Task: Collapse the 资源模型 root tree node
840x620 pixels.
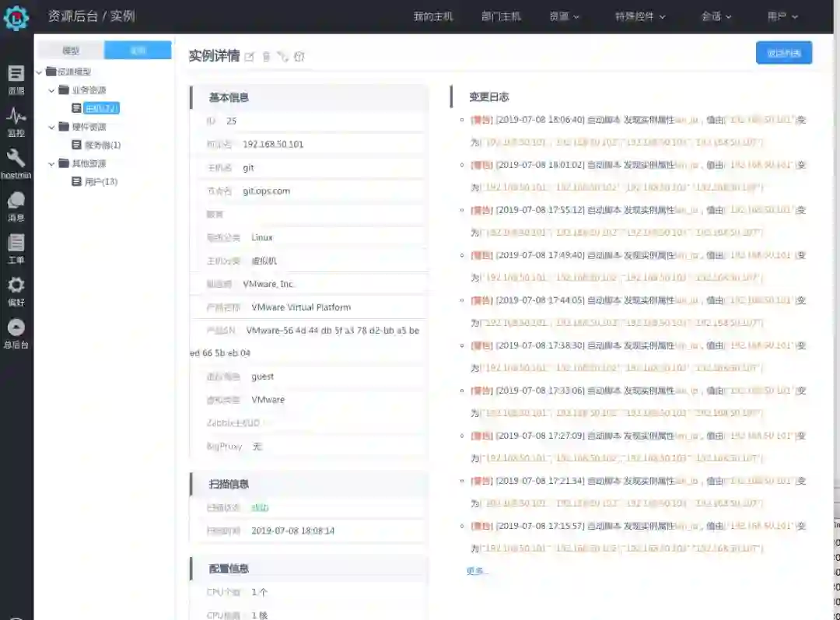Action: click(39, 72)
